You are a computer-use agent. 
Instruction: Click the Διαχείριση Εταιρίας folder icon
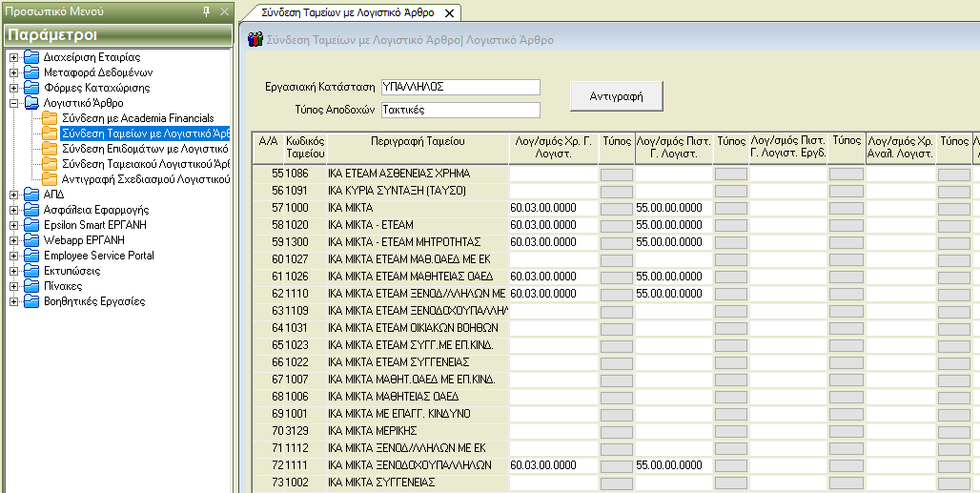click(x=32, y=57)
